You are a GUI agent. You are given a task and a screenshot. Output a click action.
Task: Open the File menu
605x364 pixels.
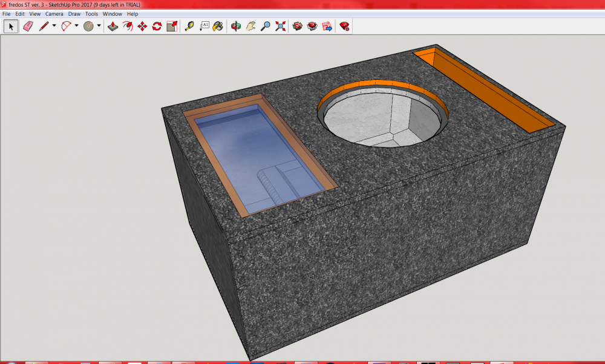[7, 14]
